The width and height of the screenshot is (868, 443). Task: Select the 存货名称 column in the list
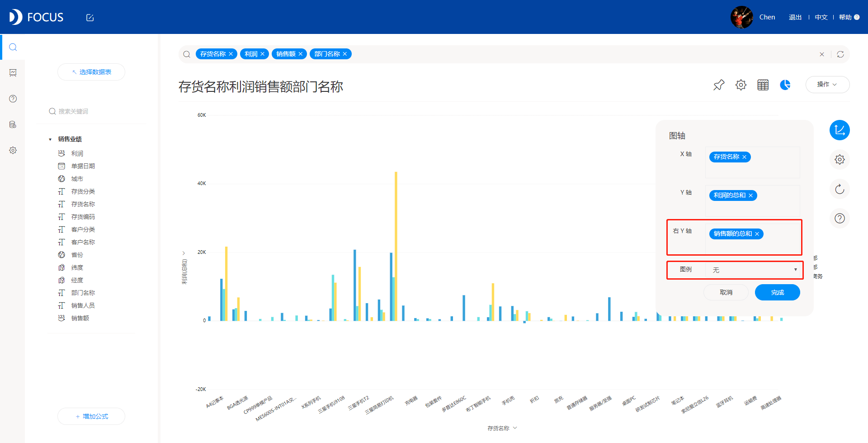click(83, 204)
